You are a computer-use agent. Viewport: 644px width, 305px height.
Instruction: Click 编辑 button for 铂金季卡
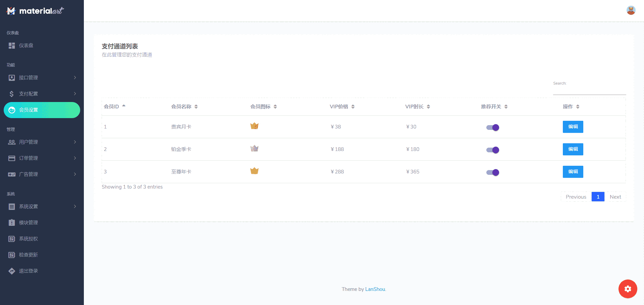click(573, 149)
